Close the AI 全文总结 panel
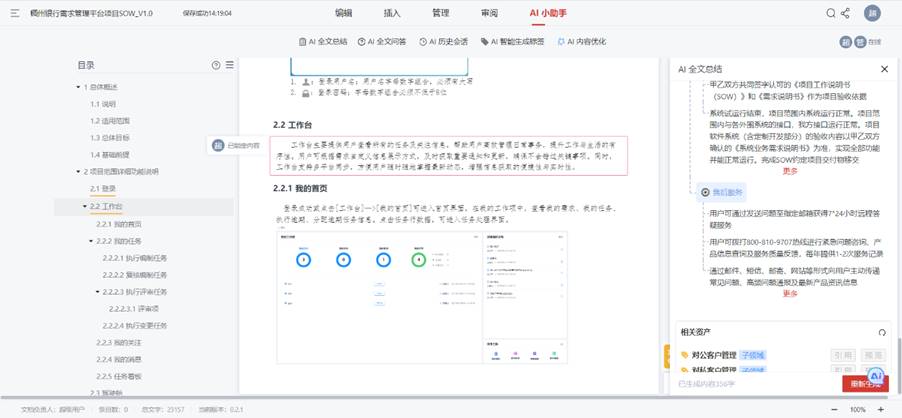This screenshot has height=418, width=902. (x=884, y=69)
